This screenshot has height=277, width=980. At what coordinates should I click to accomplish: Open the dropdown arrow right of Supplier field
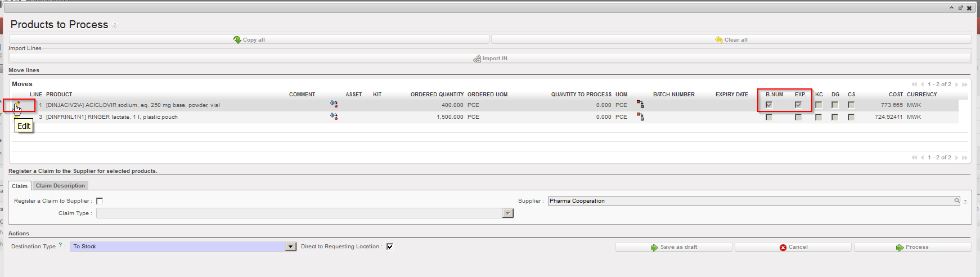click(x=965, y=201)
